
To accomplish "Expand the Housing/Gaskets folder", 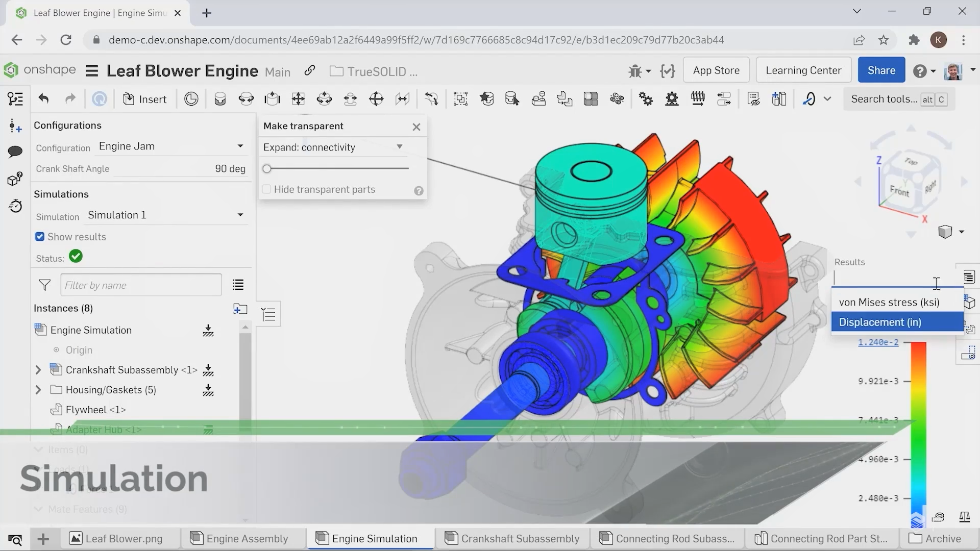I will click(x=38, y=390).
